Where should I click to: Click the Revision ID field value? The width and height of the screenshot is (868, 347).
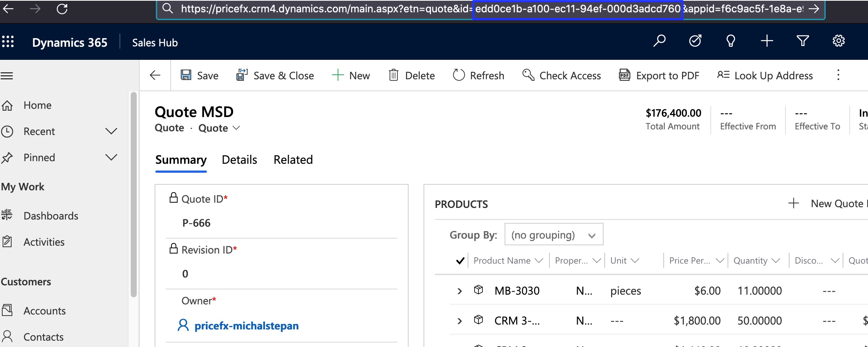point(185,274)
